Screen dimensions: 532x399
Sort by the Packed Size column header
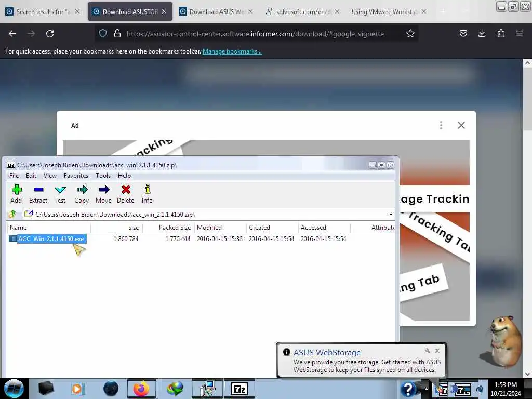[x=169, y=228]
